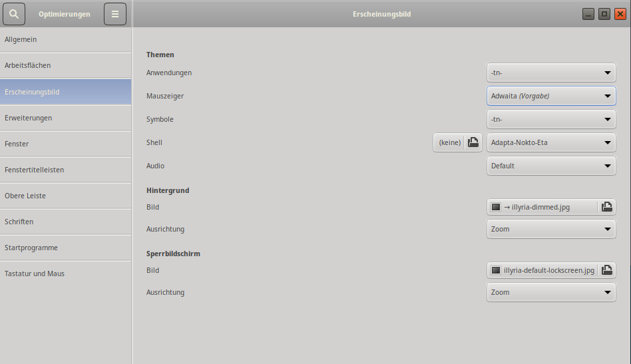Switch to the Schriften section

pos(65,222)
